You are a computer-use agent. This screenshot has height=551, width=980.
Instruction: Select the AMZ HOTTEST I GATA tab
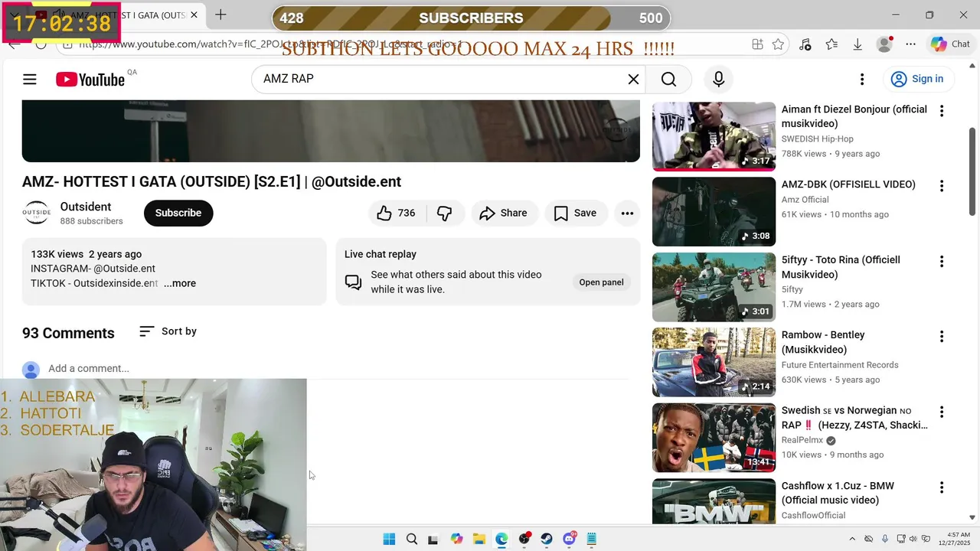point(119,15)
